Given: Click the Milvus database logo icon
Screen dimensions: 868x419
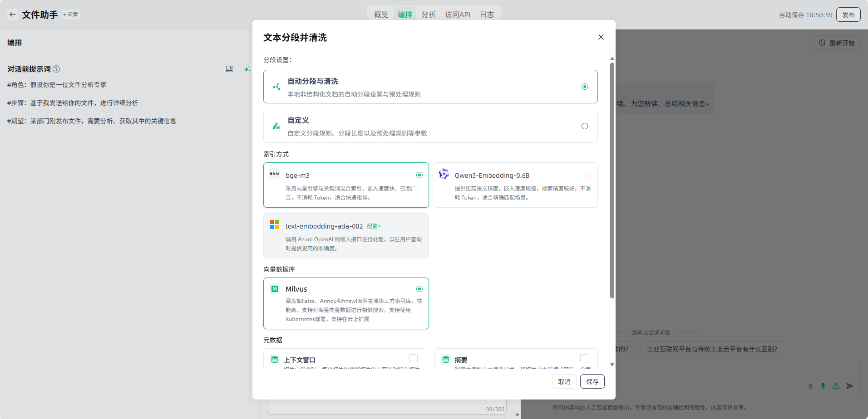Looking at the screenshot, I should click(x=275, y=289).
